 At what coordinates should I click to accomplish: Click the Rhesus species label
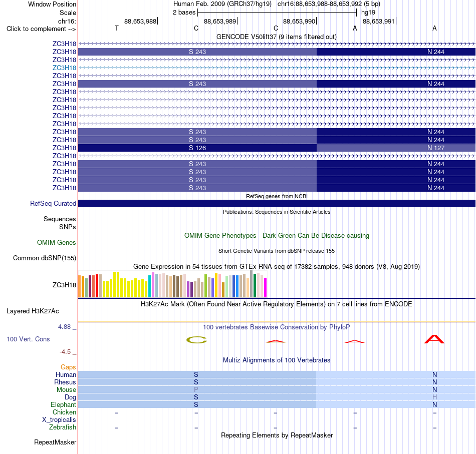[x=65, y=382]
